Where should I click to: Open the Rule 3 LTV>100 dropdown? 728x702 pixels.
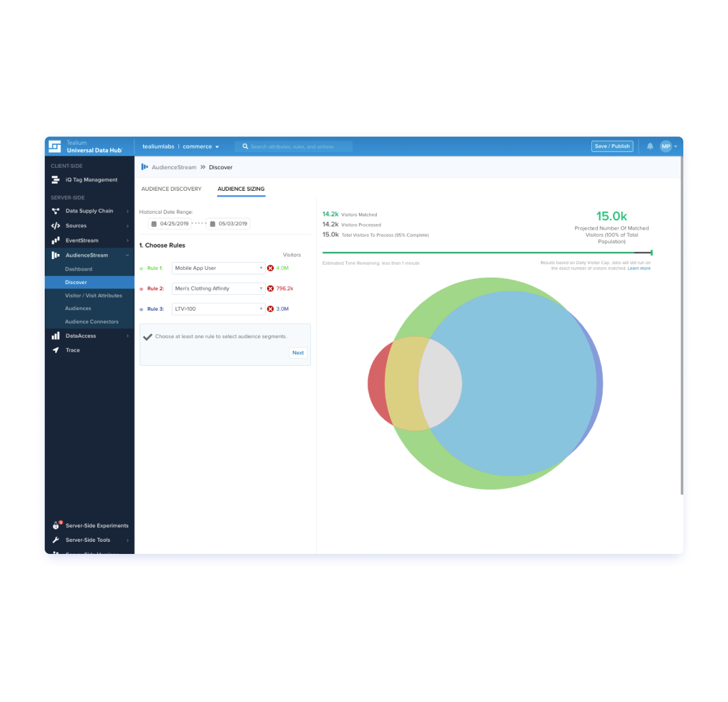click(218, 309)
